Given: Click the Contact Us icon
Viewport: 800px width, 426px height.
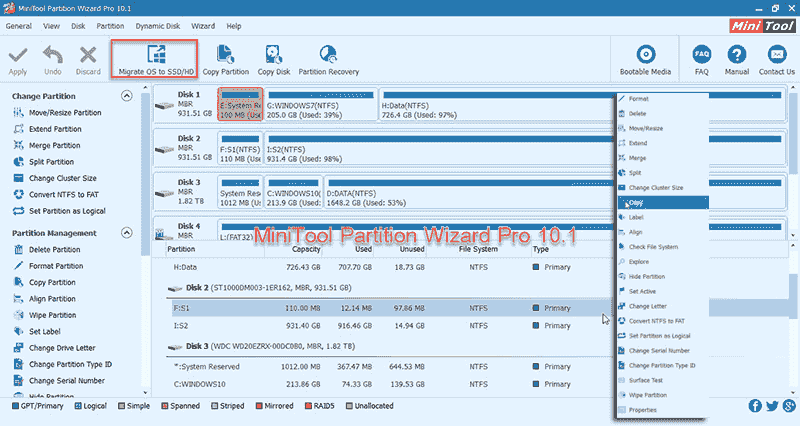Looking at the screenshot, I should coord(776,54).
